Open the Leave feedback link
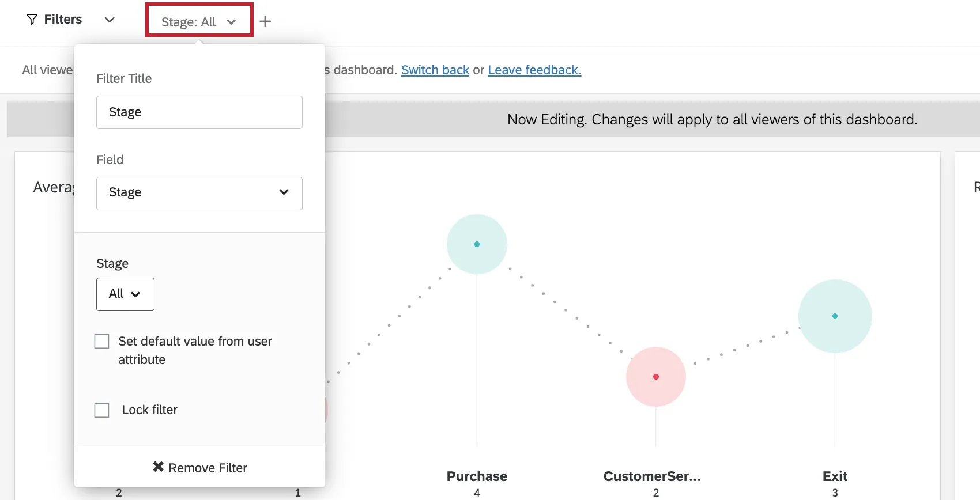 point(534,70)
